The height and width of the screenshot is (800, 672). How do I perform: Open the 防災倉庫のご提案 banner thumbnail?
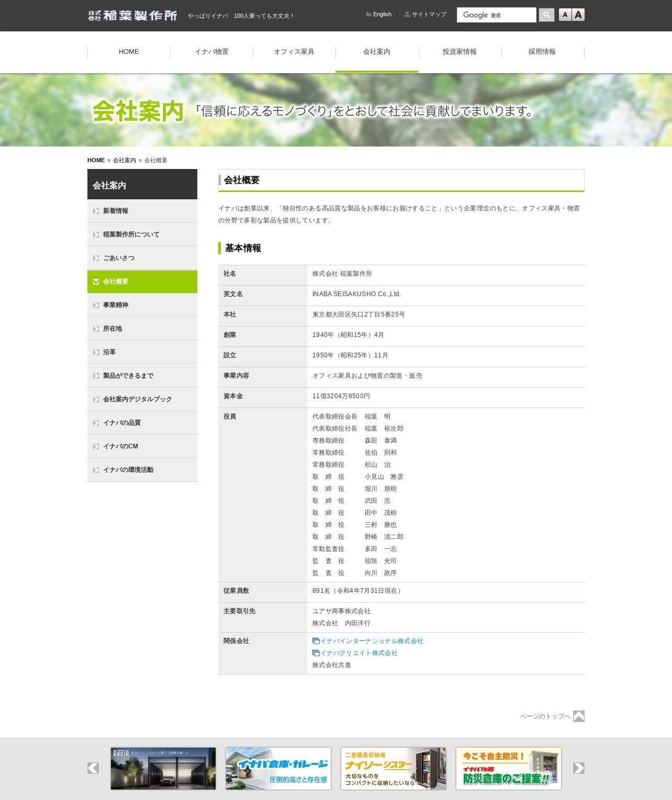coord(509,768)
